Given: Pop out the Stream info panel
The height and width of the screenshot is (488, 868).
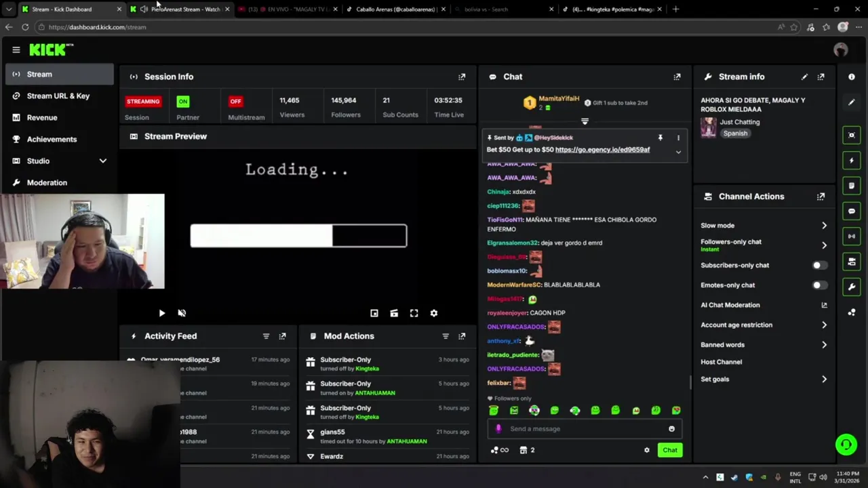Looking at the screenshot, I should point(821,77).
